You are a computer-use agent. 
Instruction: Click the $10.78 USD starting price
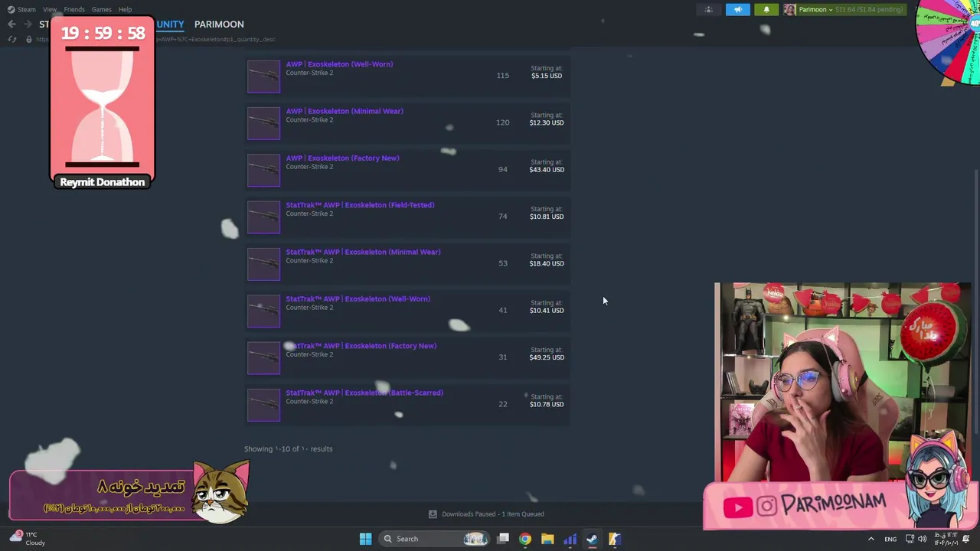(x=547, y=404)
